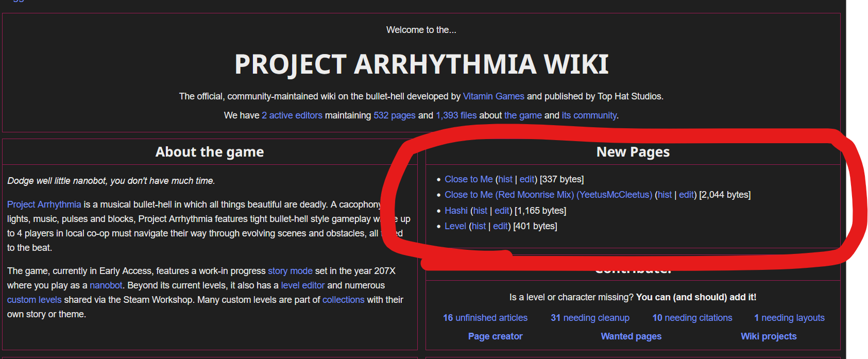Image resolution: width=868 pixels, height=359 pixels.
Task: Click 'the game' link in header
Action: point(522,115)
